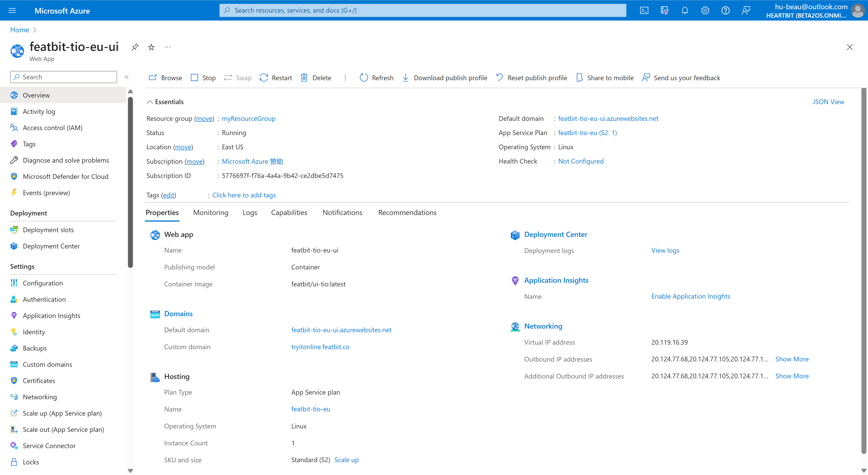Click Scale up next to Standard (S2)
This screenshot has width=868, height=475.
point(346,460)
